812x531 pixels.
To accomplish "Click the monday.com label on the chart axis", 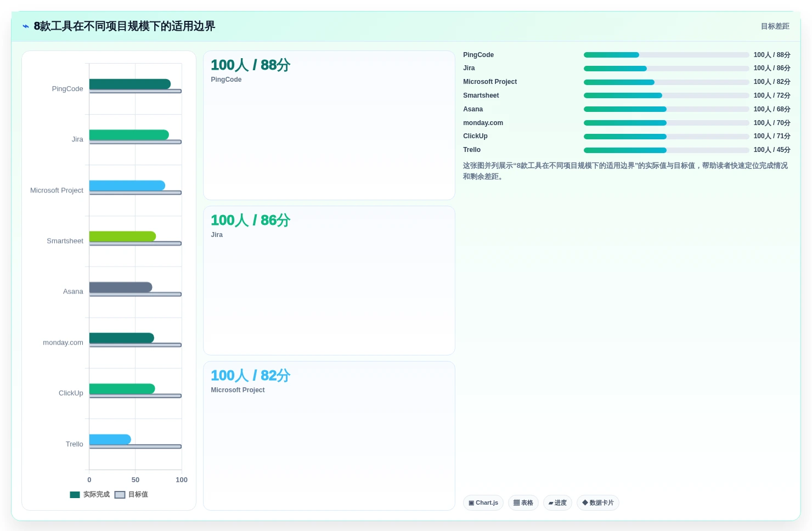I will click(63, 342).
